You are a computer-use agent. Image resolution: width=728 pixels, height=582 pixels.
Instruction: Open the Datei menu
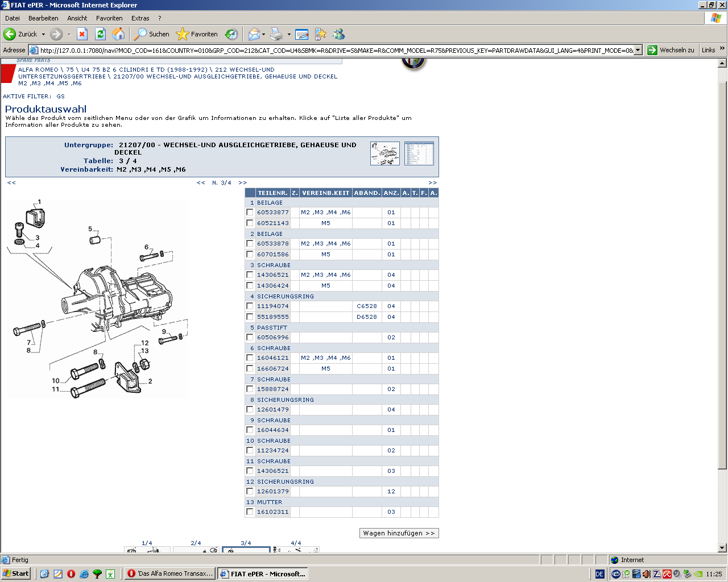click(13, 18)
